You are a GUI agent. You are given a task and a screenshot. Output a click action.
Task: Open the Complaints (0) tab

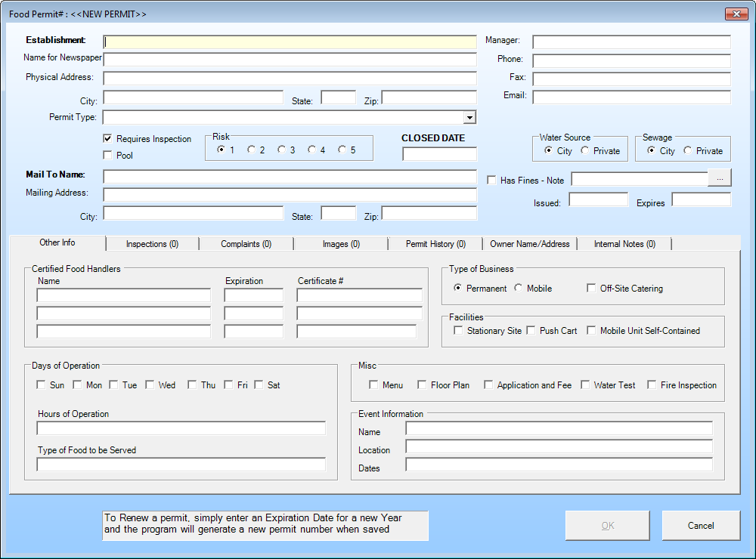point(246,244)
